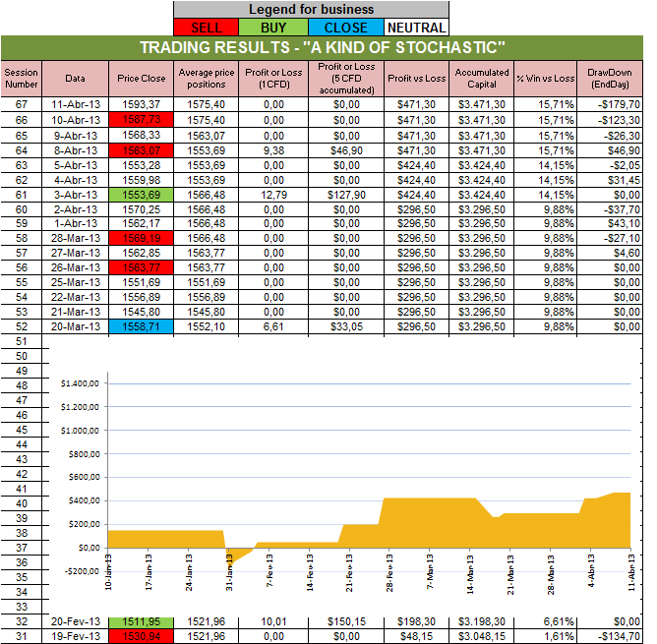Click the blue CLOSE legend swatch
Viewport: 657px width, 644px height.
pyautogui.click(x=346, y=28)
